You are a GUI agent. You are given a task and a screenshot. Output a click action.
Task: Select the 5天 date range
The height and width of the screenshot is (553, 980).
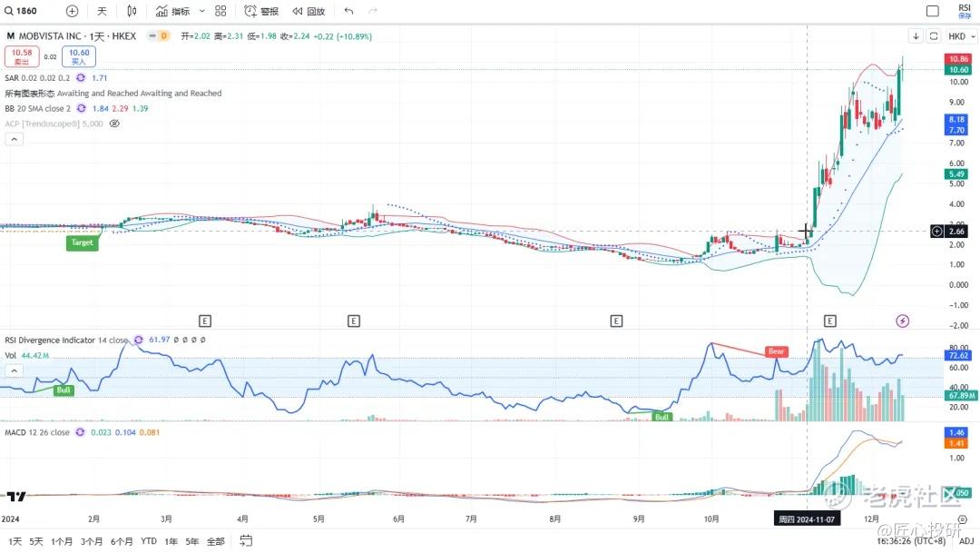point(36,541)
